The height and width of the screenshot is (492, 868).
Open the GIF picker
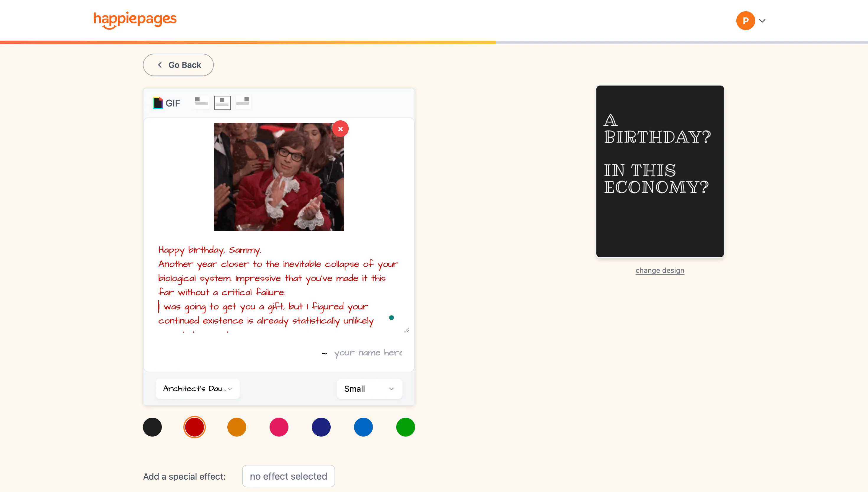click(x=166, y=103)
